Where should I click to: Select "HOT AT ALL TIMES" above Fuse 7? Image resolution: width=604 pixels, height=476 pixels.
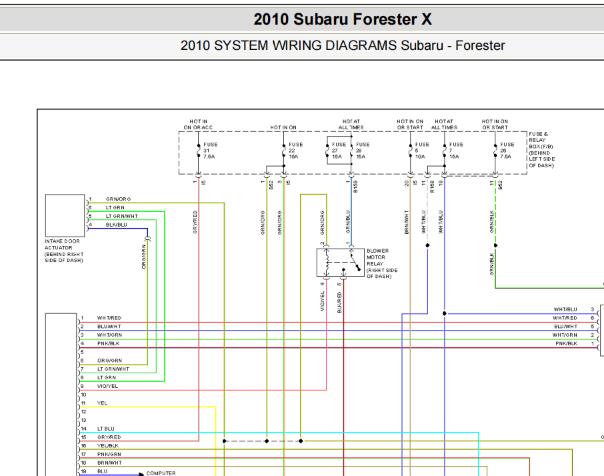tap(444, 124)
